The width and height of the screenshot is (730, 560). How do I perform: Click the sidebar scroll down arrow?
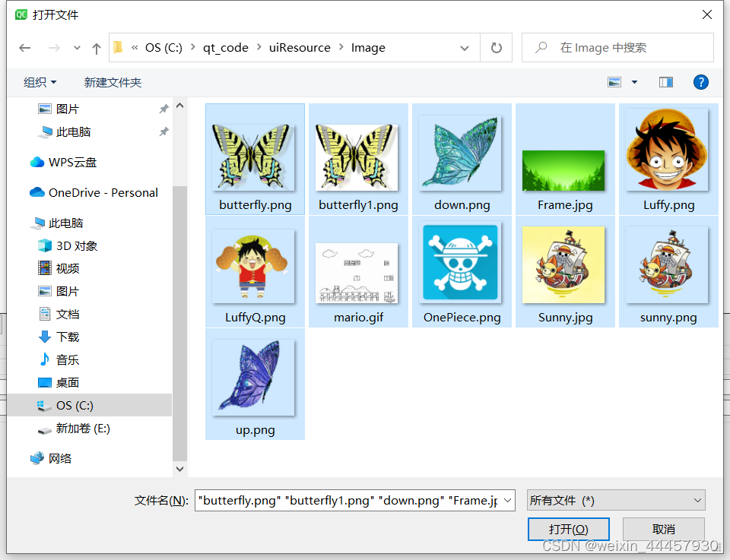pos(179,469)
